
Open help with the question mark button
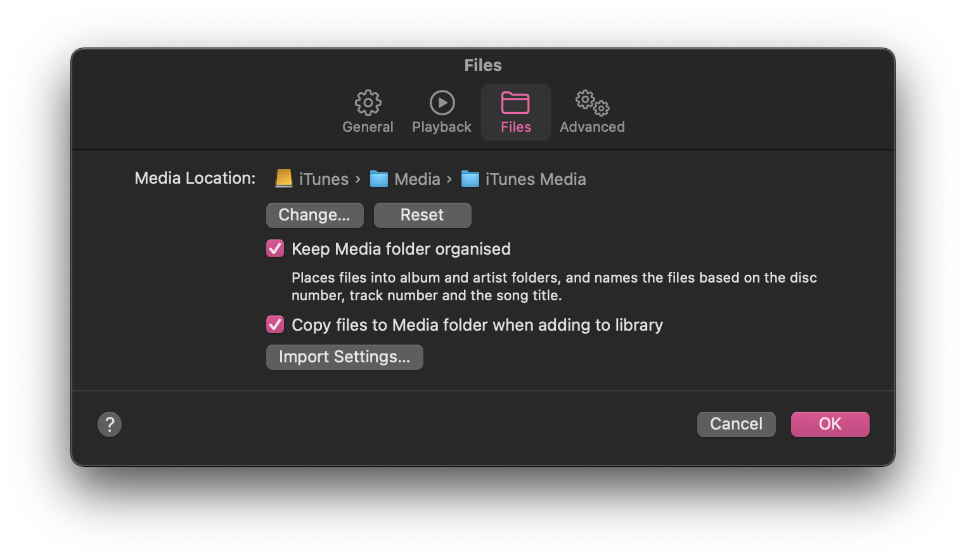[110, 424]
